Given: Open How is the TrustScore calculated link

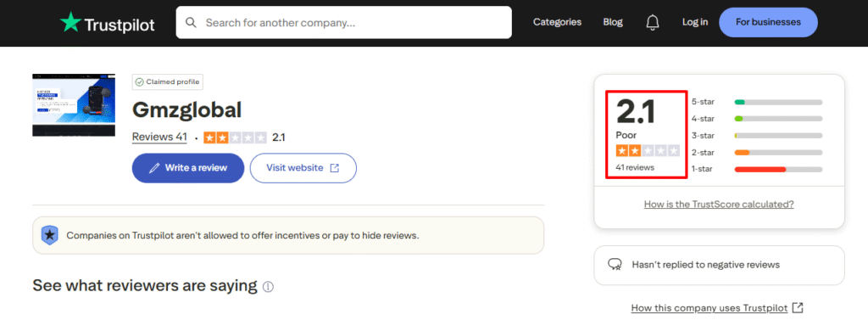Looking at the screenshot, I should pyautogui.click(x=719, y=204).
